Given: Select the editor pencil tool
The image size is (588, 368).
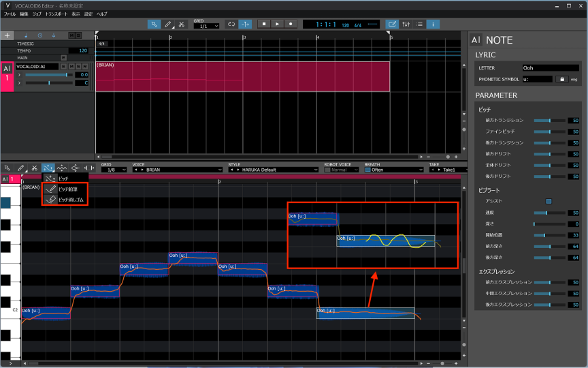Looking at the screenshot, I should click(x=21, y=168).
